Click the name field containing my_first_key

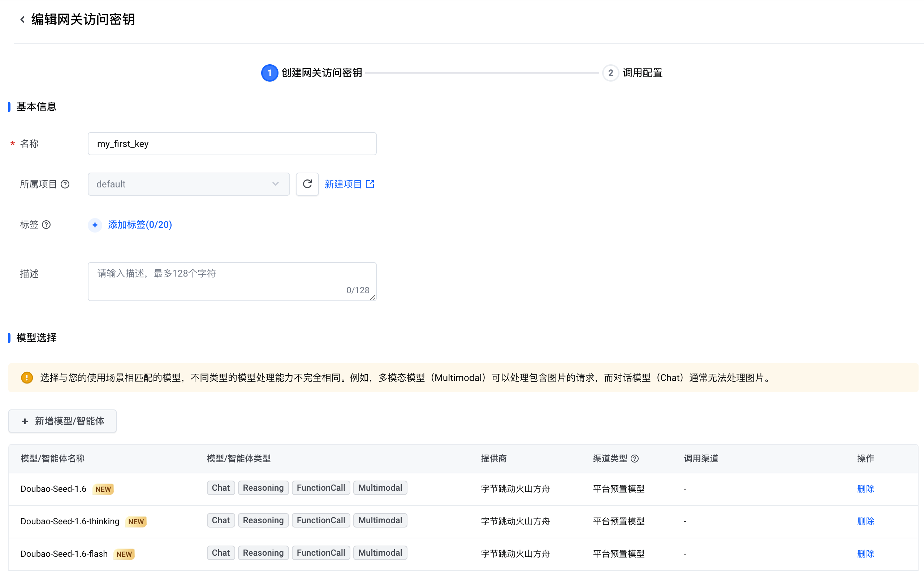point(232,144)
